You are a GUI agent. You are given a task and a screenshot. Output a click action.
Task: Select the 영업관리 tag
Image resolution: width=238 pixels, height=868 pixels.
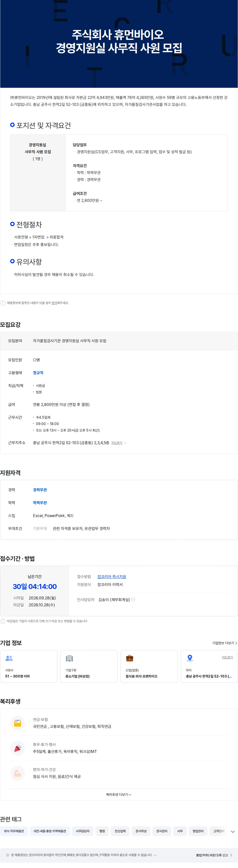(x=198, y=831)
